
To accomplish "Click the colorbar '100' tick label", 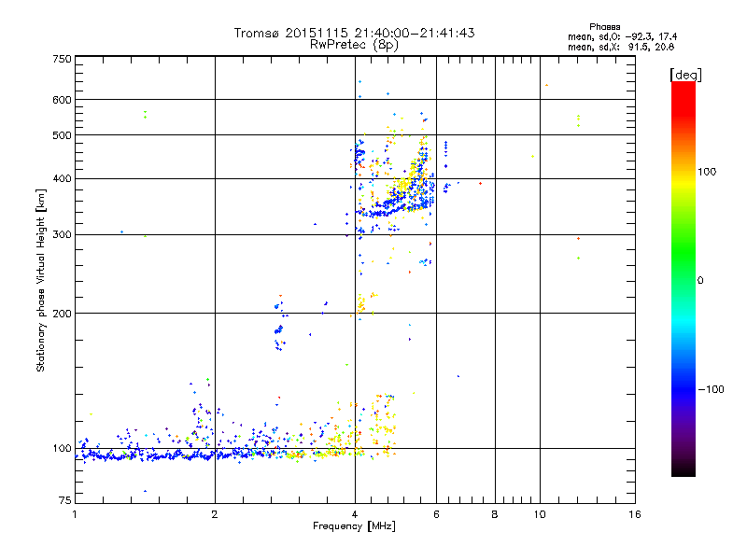I will [x=707, y=172].
